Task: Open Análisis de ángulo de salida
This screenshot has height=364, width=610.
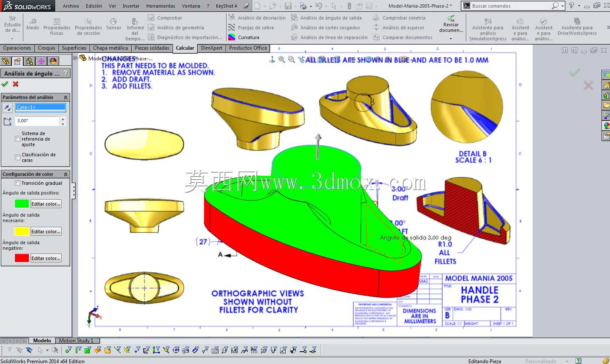Action: tap(326, 18)
